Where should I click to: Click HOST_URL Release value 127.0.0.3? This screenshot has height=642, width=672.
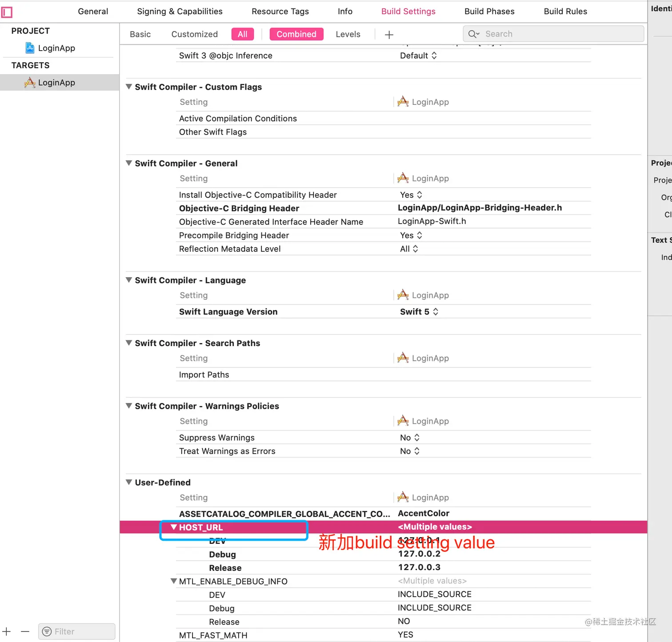pos(419,567)
